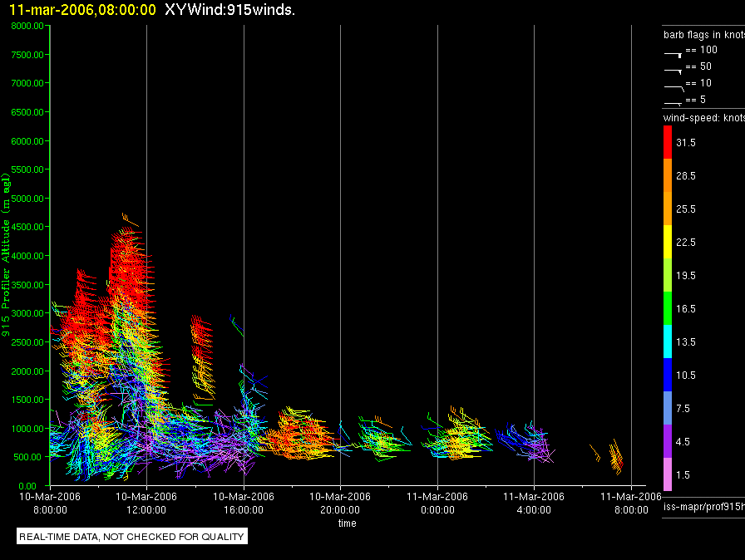745x560 pixels.
Task: Click the 11-Mar-2006 0:00:00 time label
Action: 437,503
